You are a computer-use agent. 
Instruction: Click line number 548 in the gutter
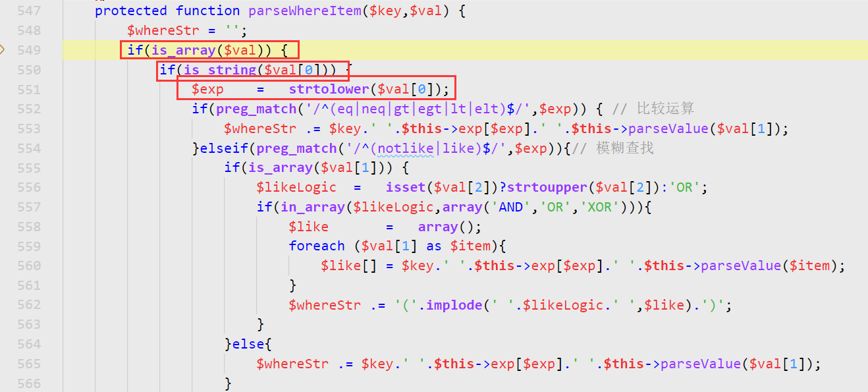28,30
